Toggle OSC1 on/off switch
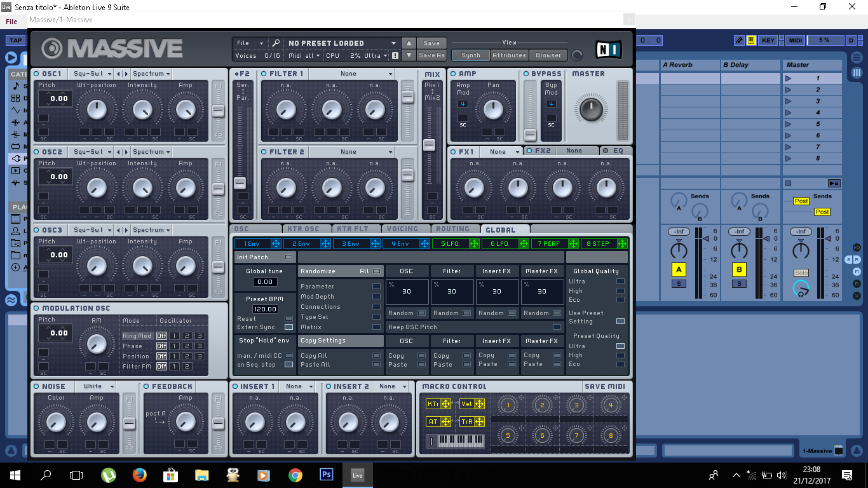Screen dimensions: 868x488 coord(36,74)
